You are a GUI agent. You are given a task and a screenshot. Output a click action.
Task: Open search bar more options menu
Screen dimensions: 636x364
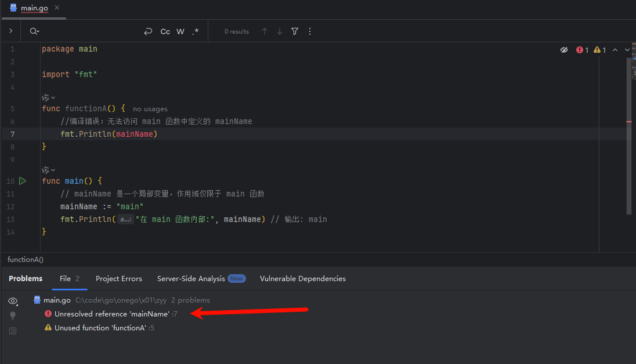310,31
